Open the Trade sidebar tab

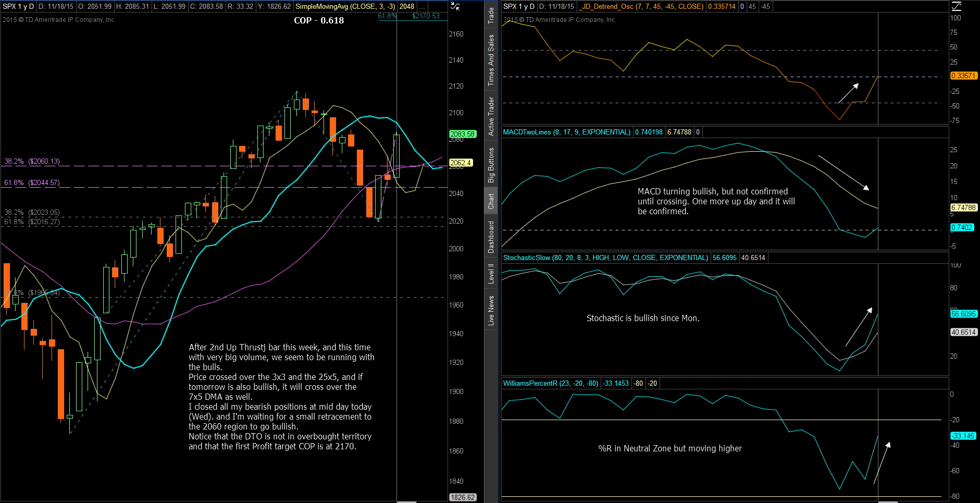click(491, 15)
